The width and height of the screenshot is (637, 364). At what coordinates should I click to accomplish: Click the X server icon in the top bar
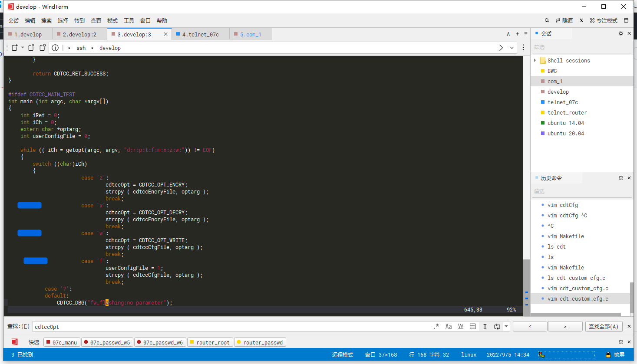click(581, 20)
